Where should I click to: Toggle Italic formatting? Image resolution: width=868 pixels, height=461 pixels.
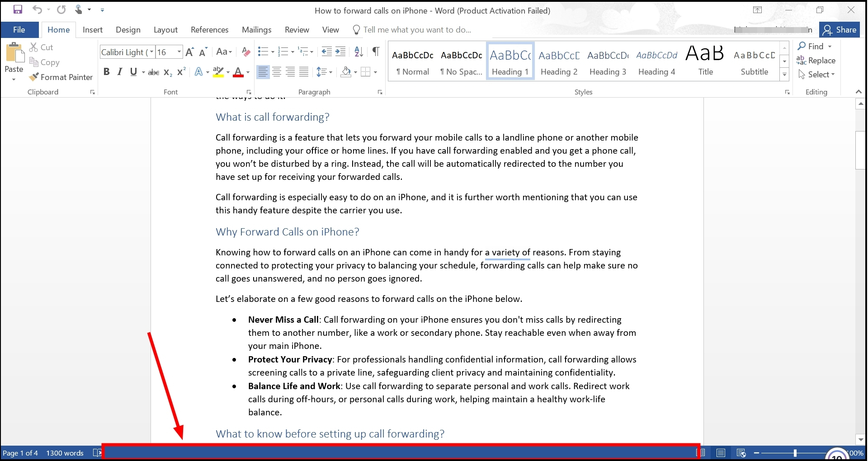120,72
